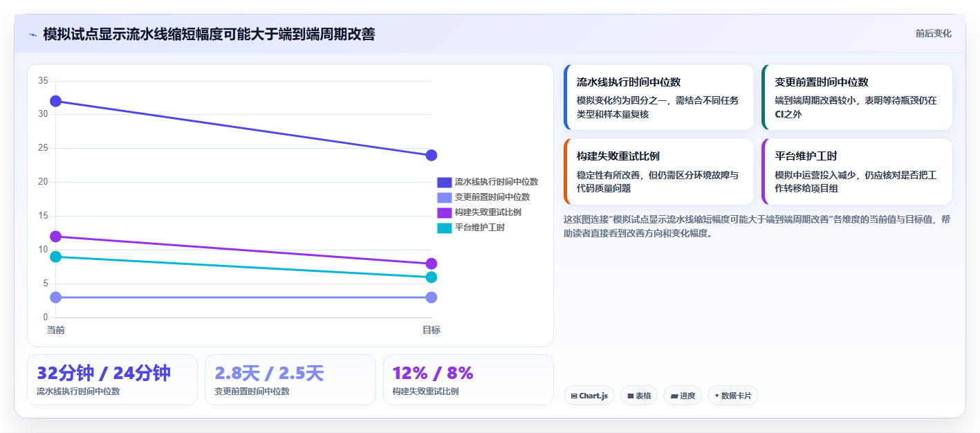Click the 2.8天 / 2.5天 stat value

coord(269,373)
